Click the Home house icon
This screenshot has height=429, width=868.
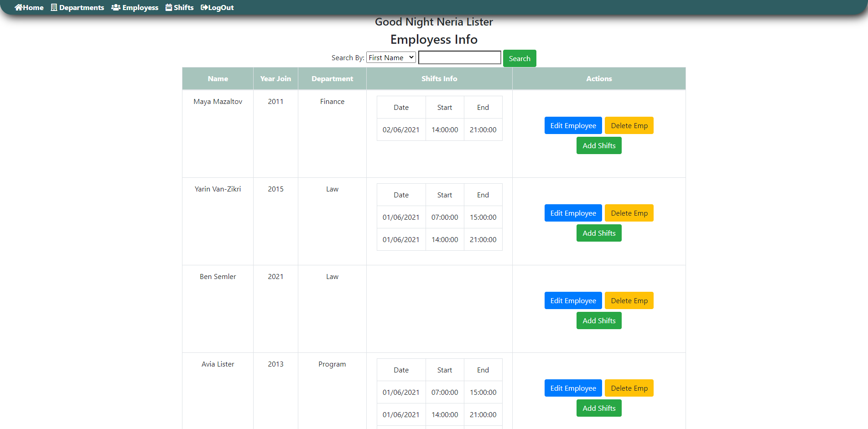[19, 7]
